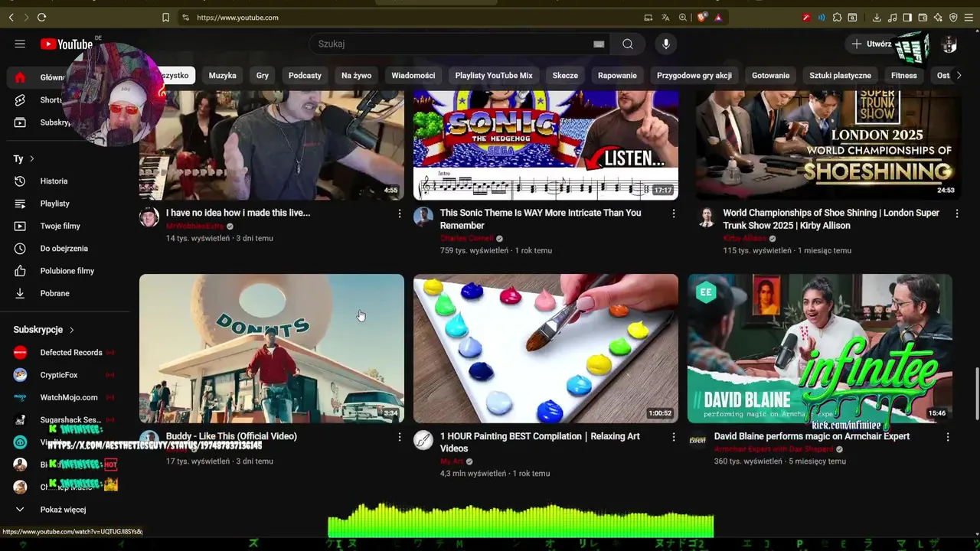Open the 1 HOUR Painting compilation thumbnail
The height and width of the screenshot is (551, 980).
point(546,348)
